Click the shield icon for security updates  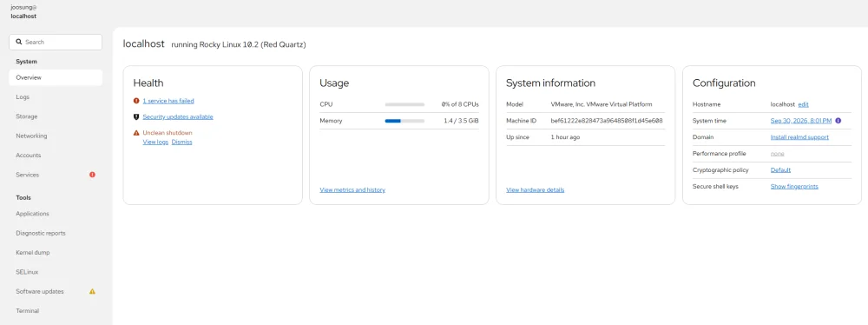tap(136, 117)
